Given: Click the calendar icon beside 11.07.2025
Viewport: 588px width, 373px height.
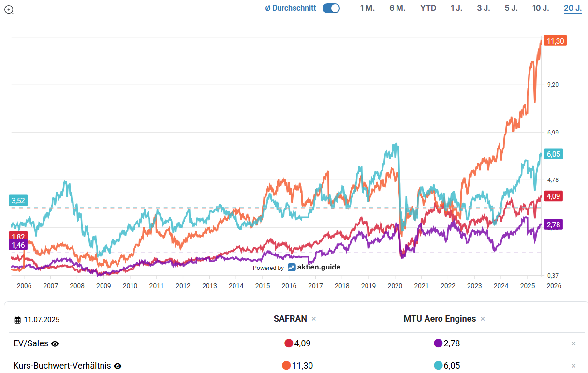Looking at the screenshot, I should 17,320.
